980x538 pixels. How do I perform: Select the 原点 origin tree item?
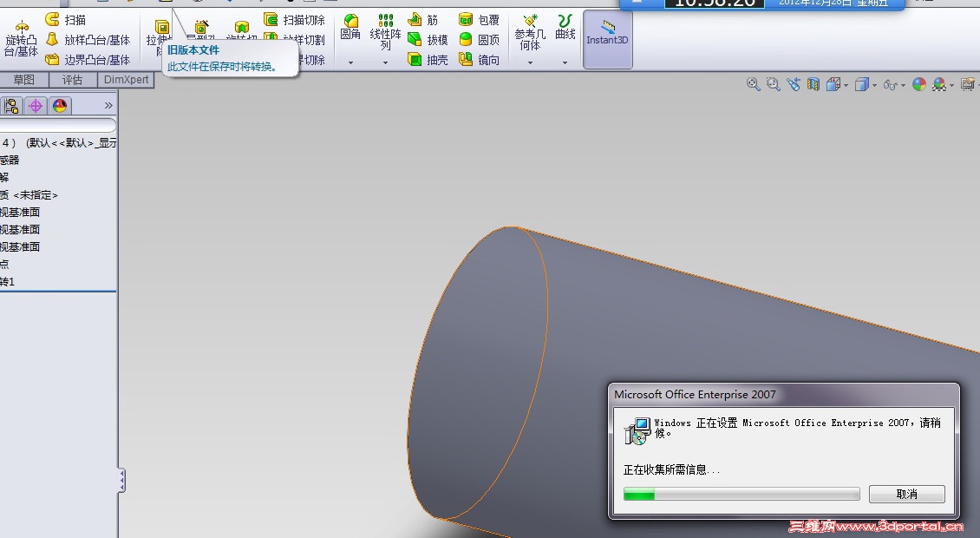coord(4,264)
